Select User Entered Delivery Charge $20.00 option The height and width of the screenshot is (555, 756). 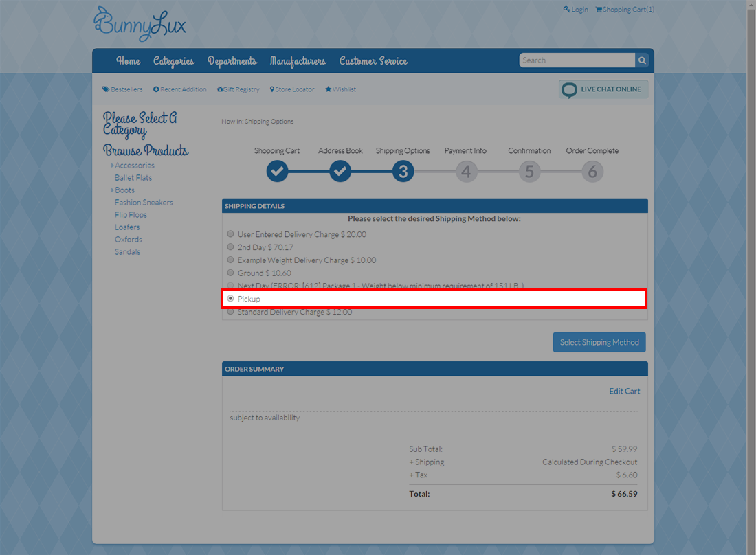tap(230, 234)
